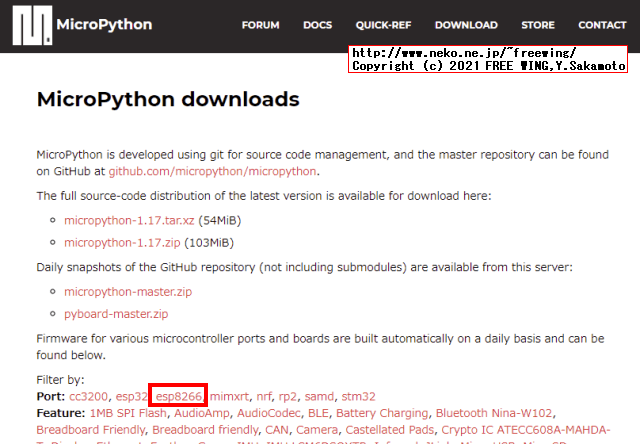Choose the rp2 port filter
This screenshot has height=444, width=640.
288,396
